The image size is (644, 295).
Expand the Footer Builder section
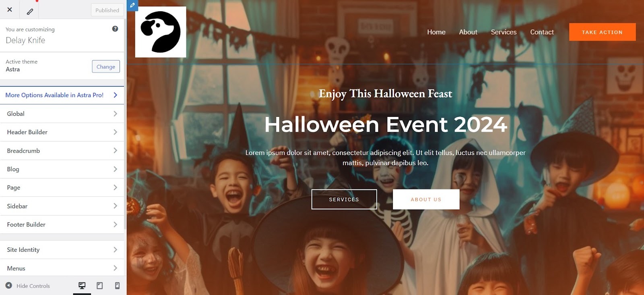tap(62, 224)
